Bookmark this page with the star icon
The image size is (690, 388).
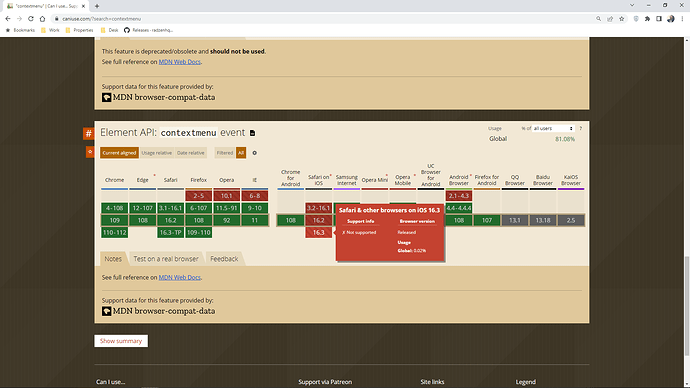(x=621, y=19)
